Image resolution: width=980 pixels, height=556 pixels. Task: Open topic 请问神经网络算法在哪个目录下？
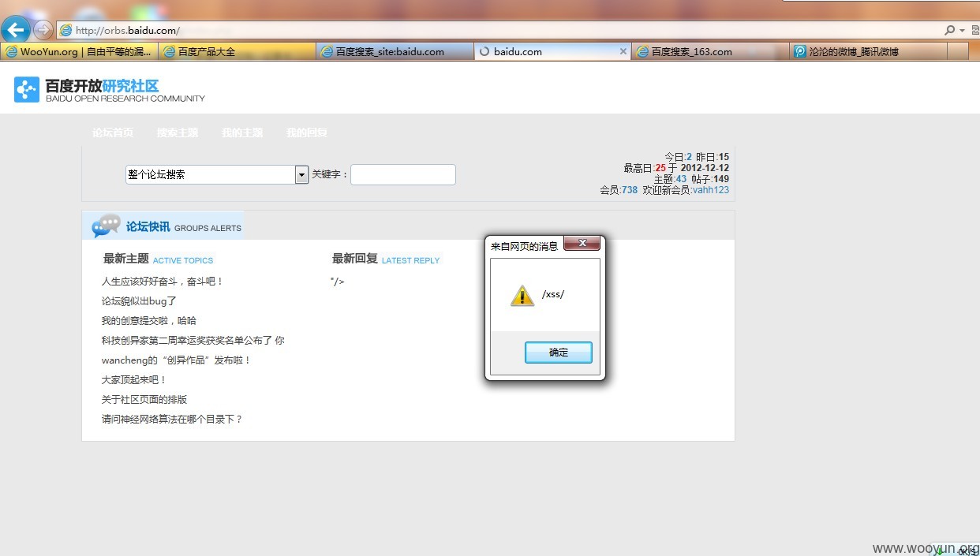point(172,420)
